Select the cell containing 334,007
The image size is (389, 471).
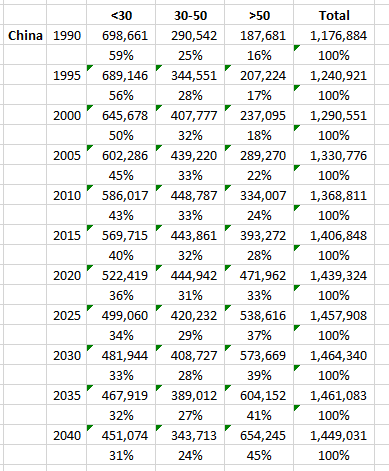tap(259, 195)
